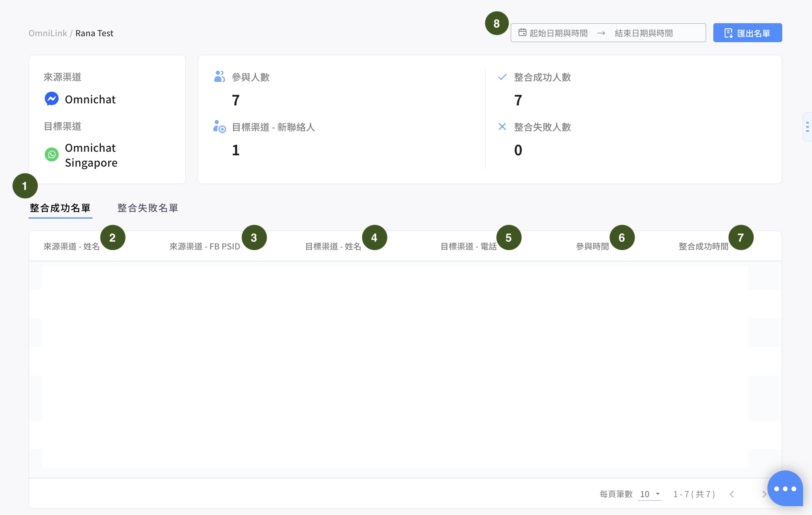Open the OmniLink breadcrumb link
812x515 pixels.
coord(48,33)
